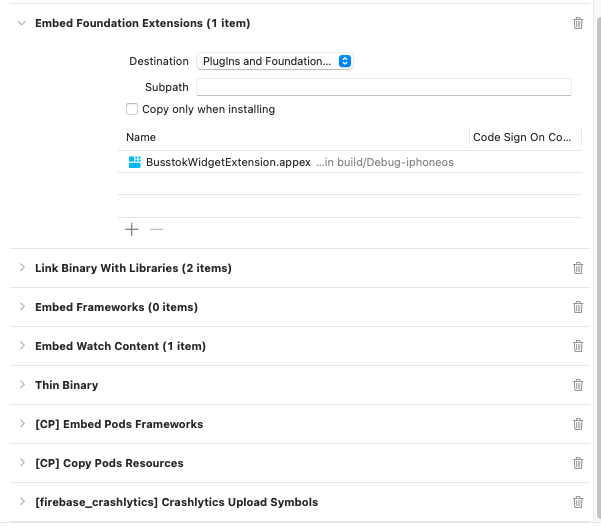Delete the Embed Foundation Extensions build phase
This screenshot has height=527, width=601.
point(578,23)
